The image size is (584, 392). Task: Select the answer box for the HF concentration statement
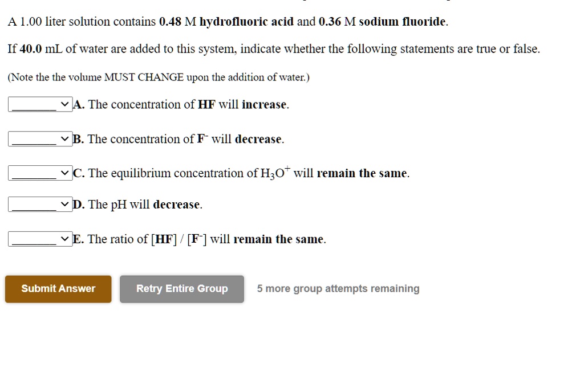39,104
